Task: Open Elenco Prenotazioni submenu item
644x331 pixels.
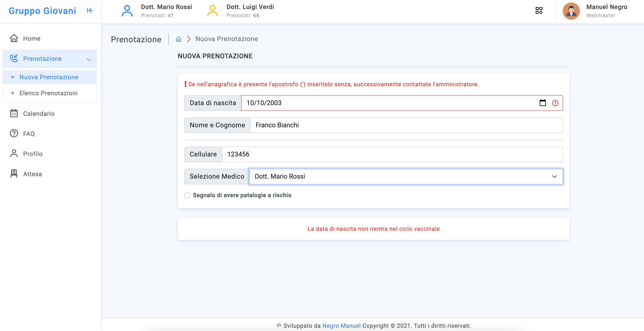Action: [48, 93]
